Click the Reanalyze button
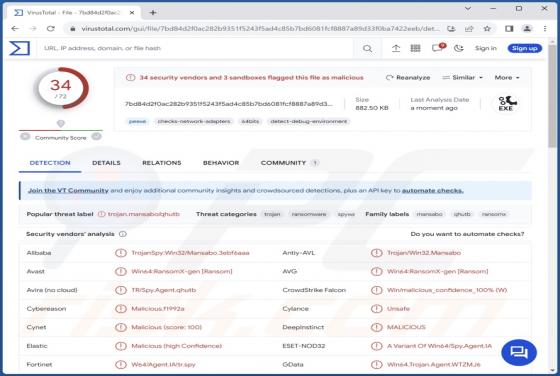The image size is (560, 376). (408, 77)
